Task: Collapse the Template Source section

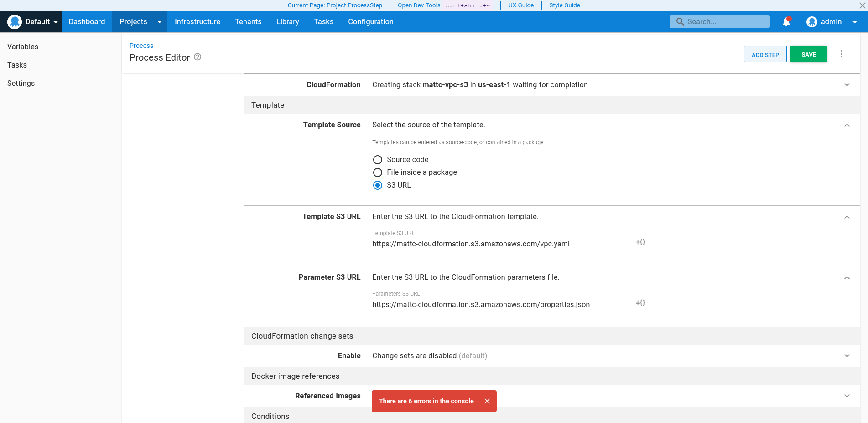Action: (x=847, y=125)
